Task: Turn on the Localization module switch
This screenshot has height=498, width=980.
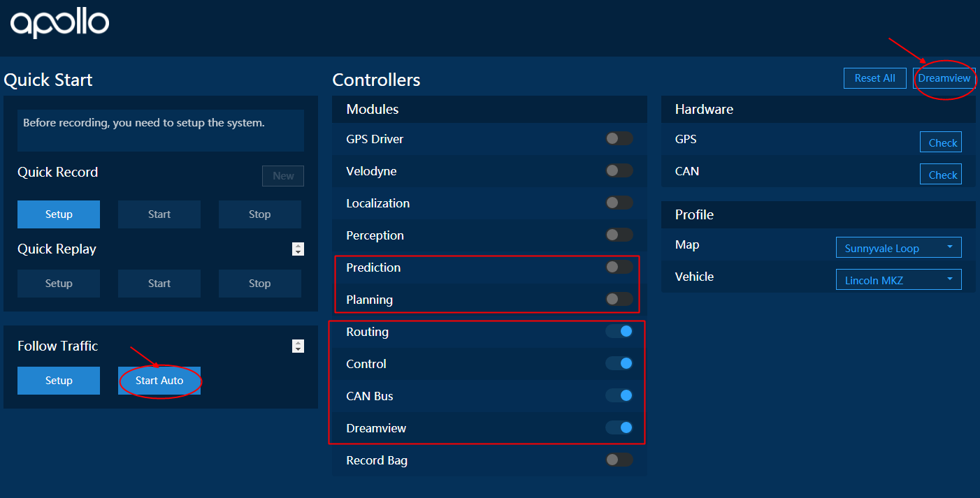Action: (619, 203)
